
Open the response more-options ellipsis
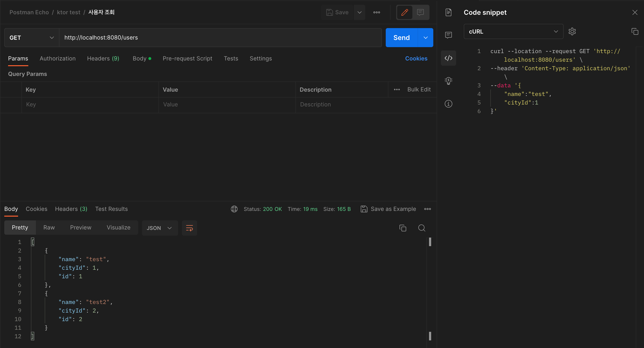428,209
